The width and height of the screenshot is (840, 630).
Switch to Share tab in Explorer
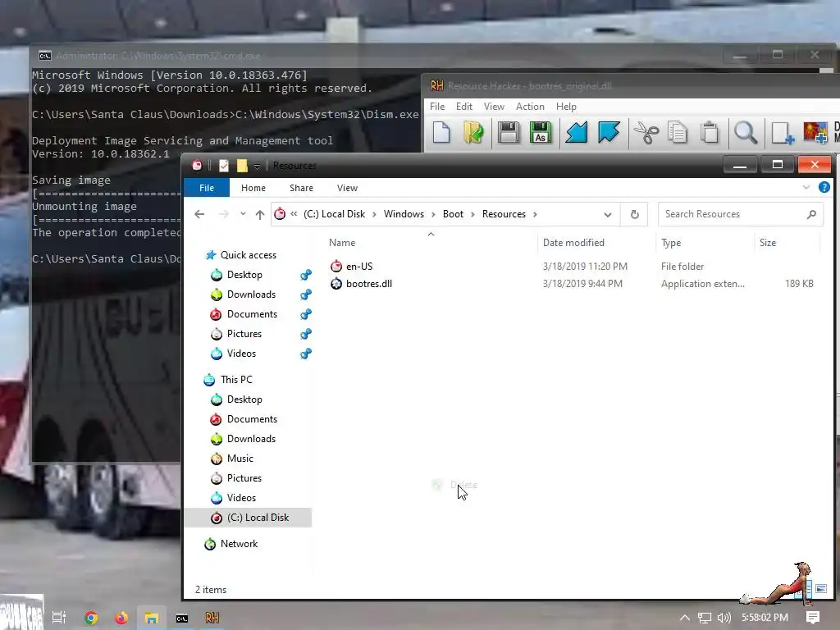click(x=301, y=188)
